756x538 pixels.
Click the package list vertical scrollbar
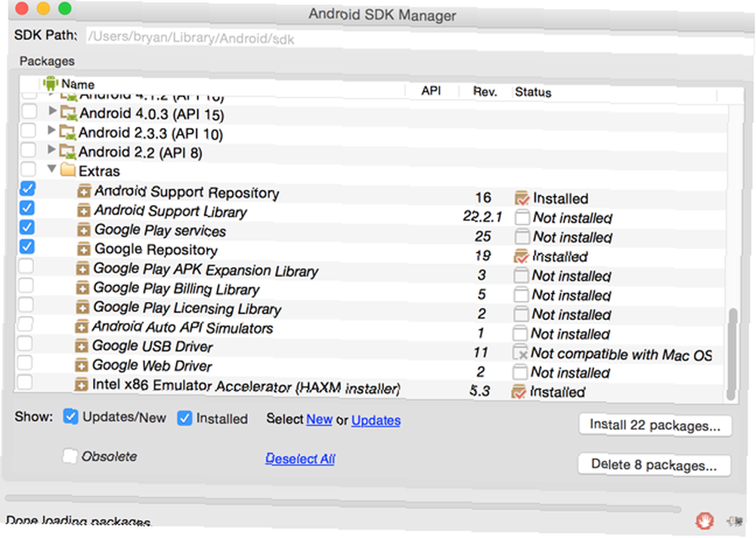733,353
